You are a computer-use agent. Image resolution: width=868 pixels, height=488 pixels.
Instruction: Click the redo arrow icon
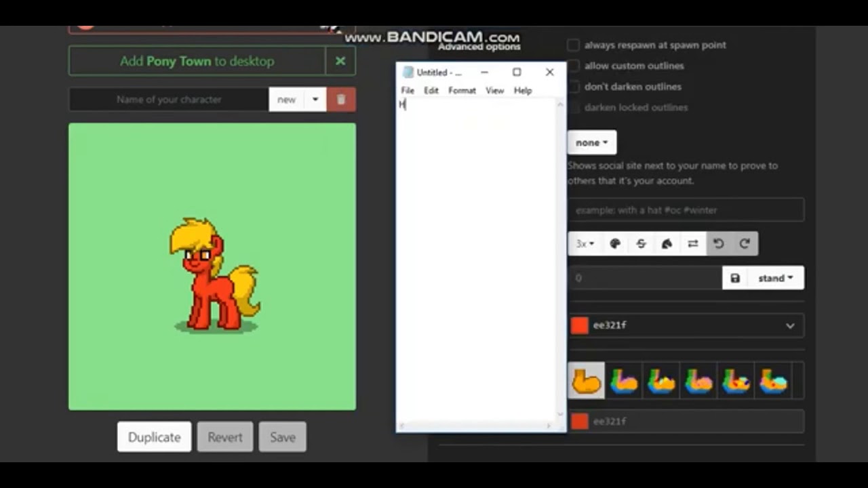click(745, 244)
